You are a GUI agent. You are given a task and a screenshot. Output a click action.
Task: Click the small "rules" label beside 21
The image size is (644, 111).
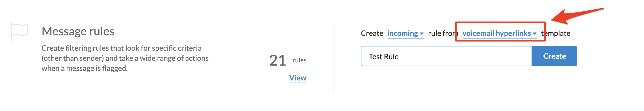click(x=299, y=60)
